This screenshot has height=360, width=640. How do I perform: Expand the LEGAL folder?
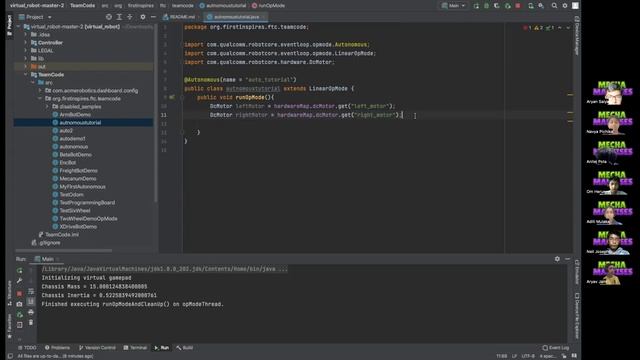25,51
